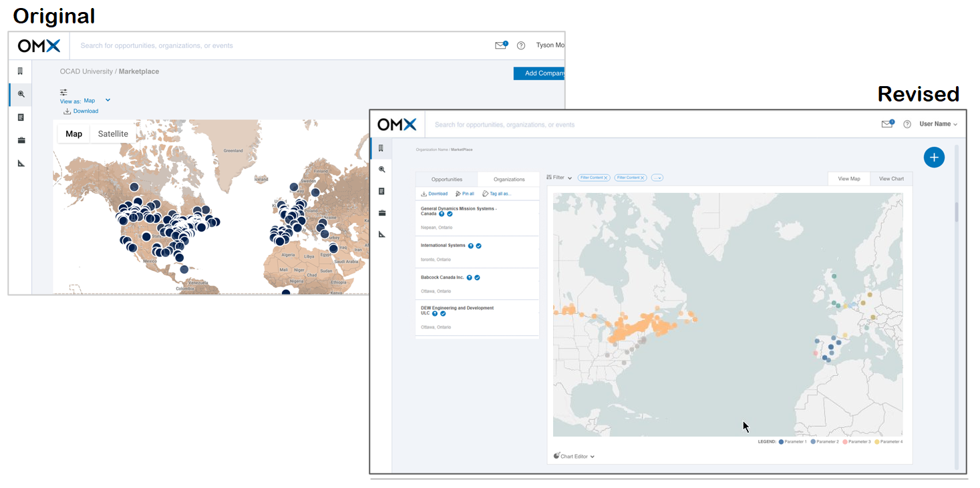980x488 pixels.
Task: Open the View as Map dropdown in Original
Action: coord(107,99)
